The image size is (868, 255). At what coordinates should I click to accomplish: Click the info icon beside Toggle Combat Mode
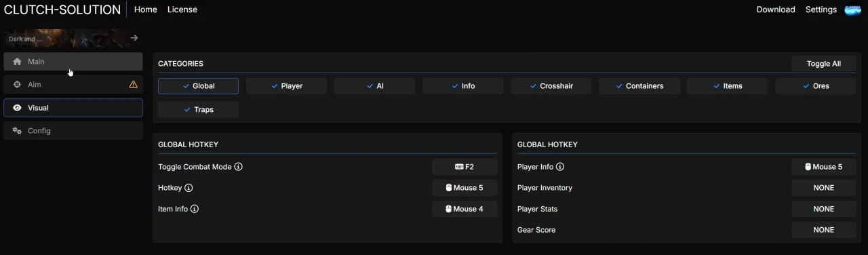tap(239, 167)
